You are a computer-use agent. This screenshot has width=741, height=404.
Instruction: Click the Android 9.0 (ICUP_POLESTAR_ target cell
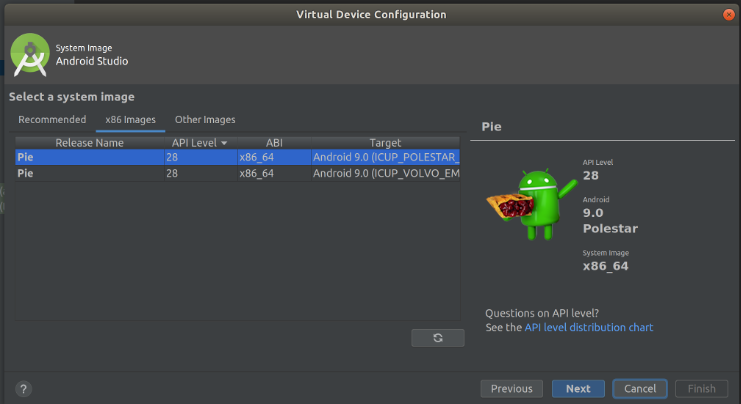tap(386, 157)
